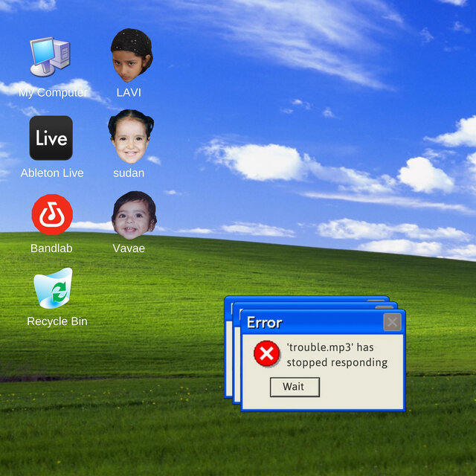Viewport: 476px width, 476px height.
Task: Open the Recycle Bin icon
Action: [x=54, y=288]
